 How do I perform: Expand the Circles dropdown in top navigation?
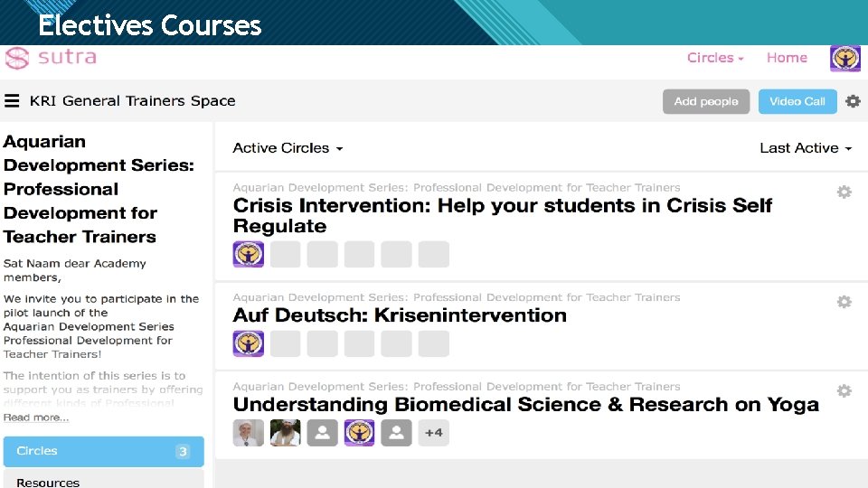click(x=715, y=58)
